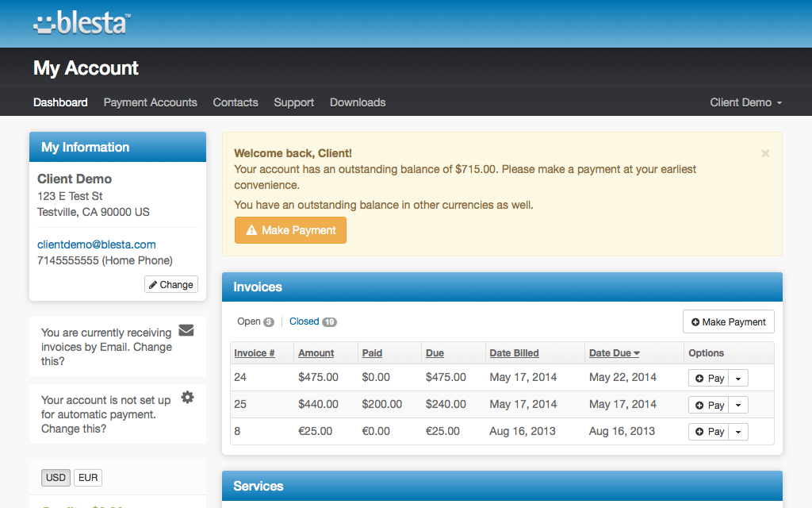
Task: Open the Payment Accounts menu item
Action: coord(150,102)
